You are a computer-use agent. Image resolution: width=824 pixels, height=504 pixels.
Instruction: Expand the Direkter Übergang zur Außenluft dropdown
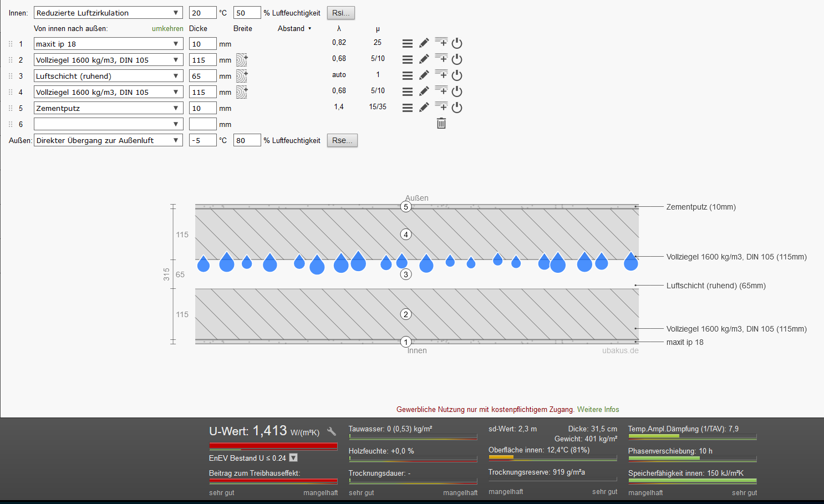pyautogui.click(x=108, y=140)
